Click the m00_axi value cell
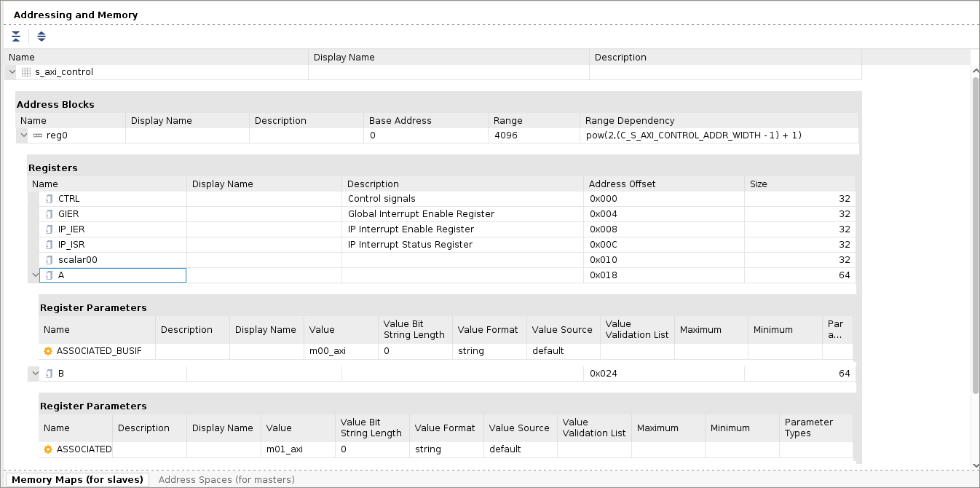The width and height of the screenshot is (980, 488). point(341,351)
